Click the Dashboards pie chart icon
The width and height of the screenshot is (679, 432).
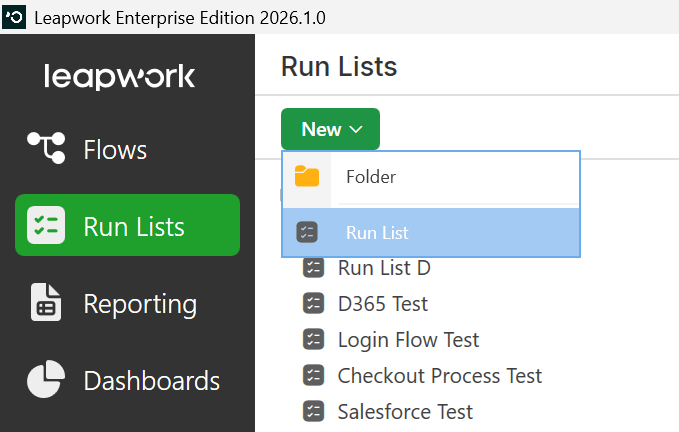click(46, 379)
